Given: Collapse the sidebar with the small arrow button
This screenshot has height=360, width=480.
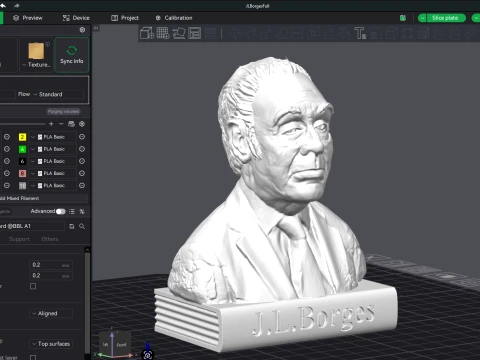Looking at the screenshot, I should [x=96, y=28].
